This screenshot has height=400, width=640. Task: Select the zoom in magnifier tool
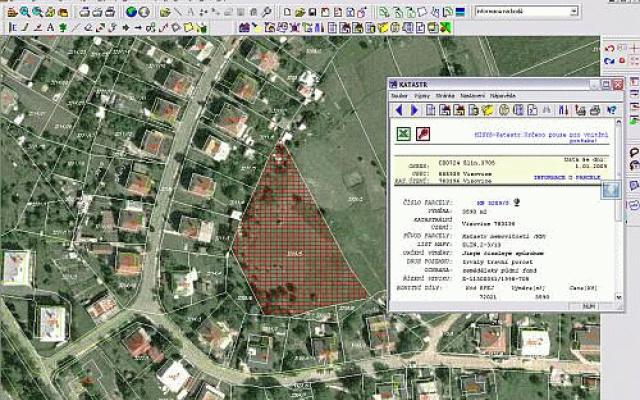coord(24,12)
